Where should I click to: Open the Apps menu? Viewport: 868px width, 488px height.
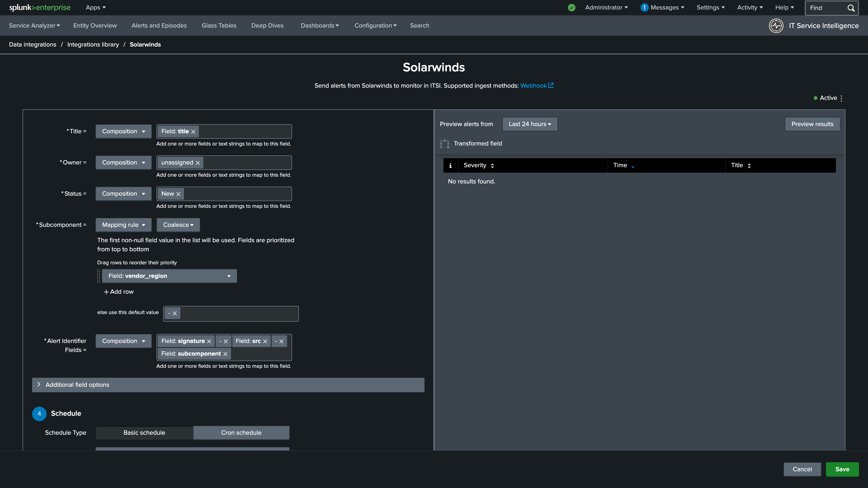pos(96,7)
